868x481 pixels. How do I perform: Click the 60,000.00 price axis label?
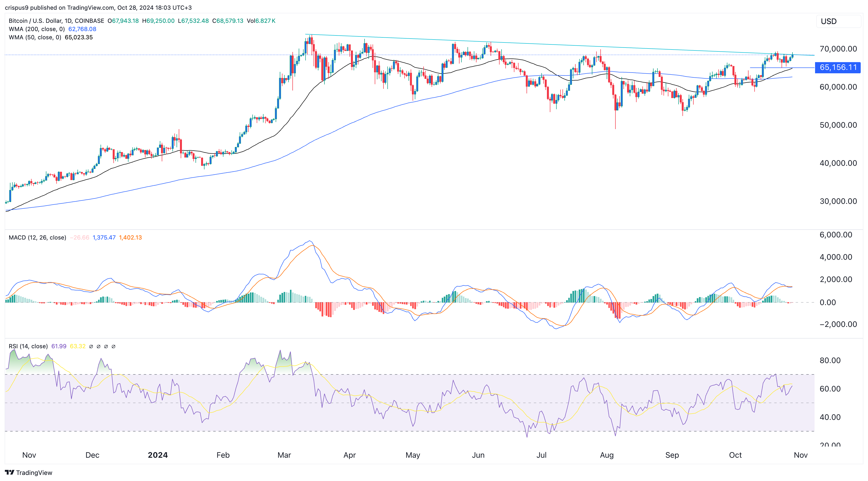tap(838, 87)
